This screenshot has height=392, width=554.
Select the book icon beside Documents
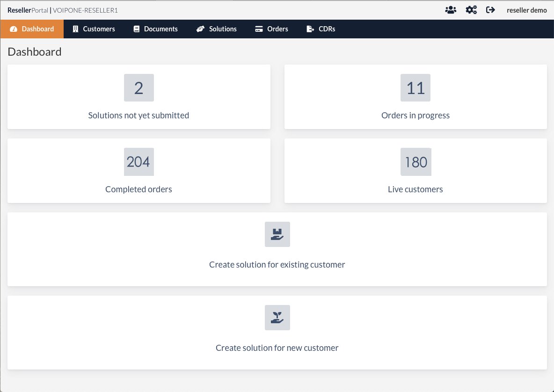pyautogui.click(x=136, y=29)
